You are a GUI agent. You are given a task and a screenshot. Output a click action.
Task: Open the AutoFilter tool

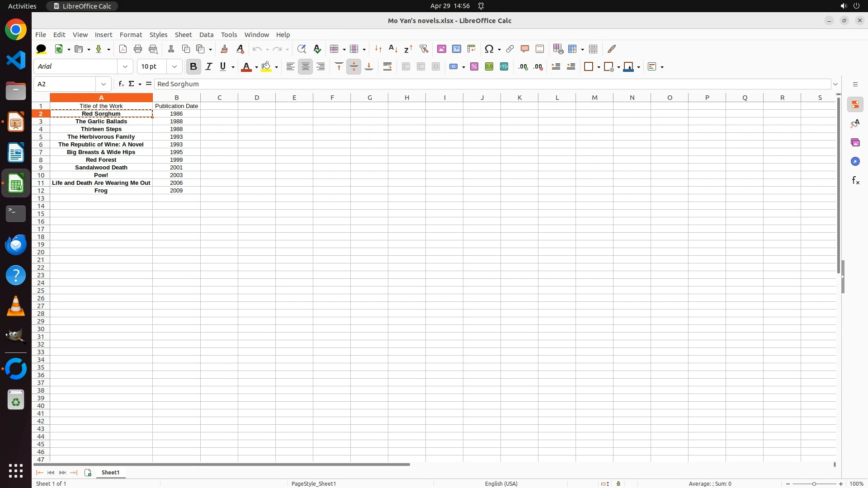point(424,49)
